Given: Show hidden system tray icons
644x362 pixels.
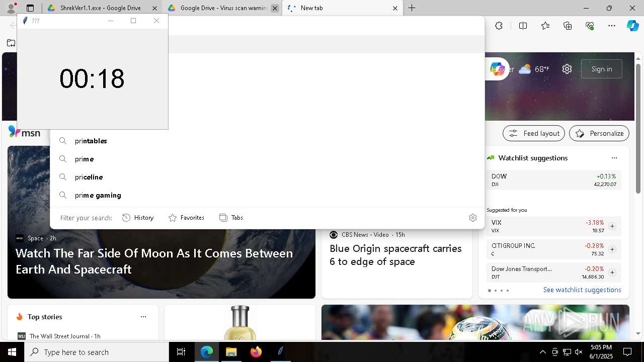Looking at the screenshot, I should pyautogui.click(x=542, y=352).
